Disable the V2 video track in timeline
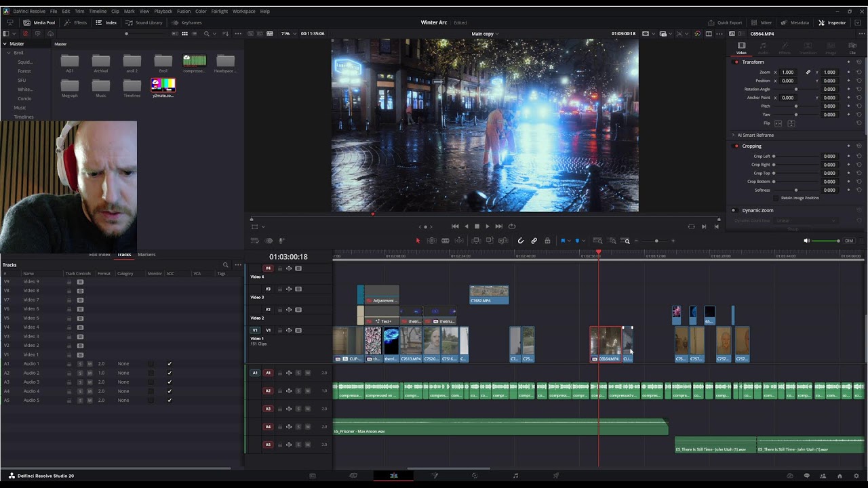This screenshot has height=488, width=868. click(x=298, y=310)
